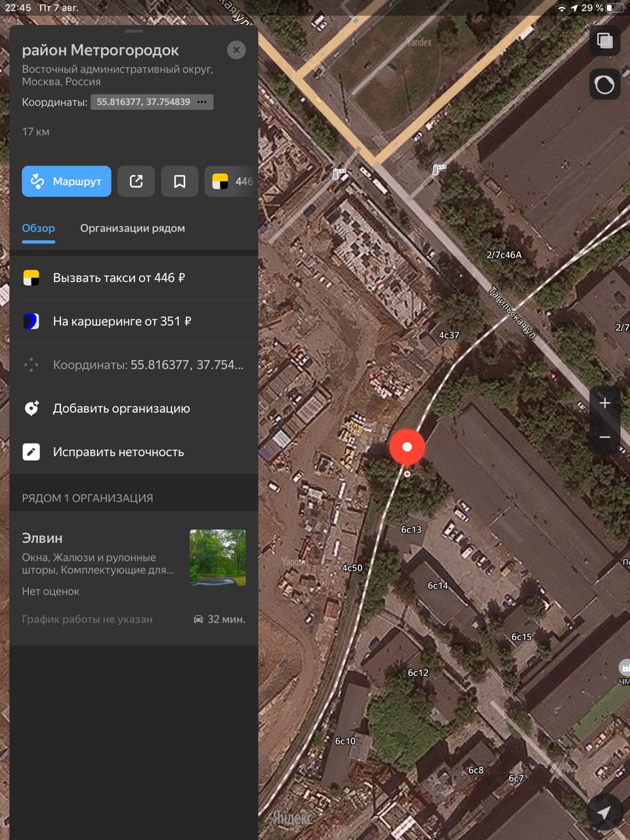The width and height of the screenshot is (630, 840).
Task: Tap the 22:45 clock in status bar
Action: pos(18,8)
